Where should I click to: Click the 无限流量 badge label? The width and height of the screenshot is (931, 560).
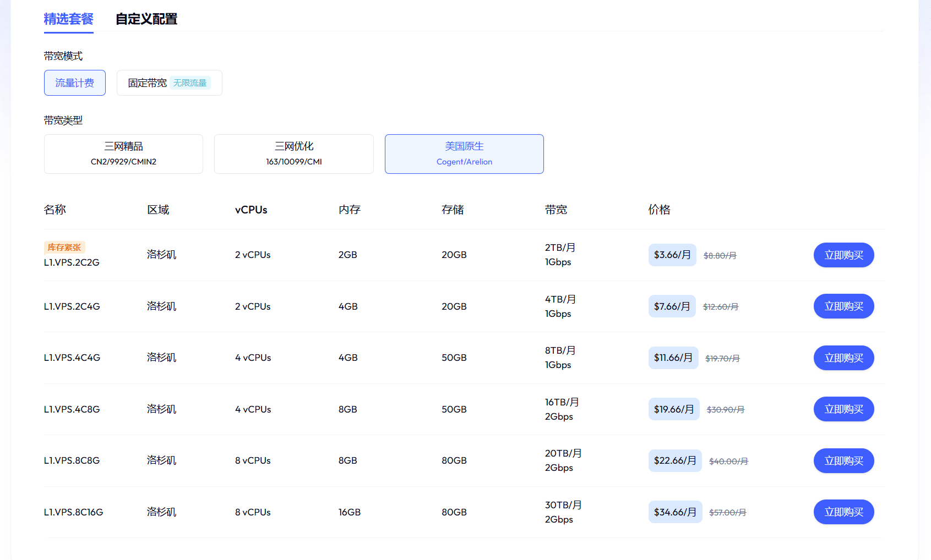190,83
